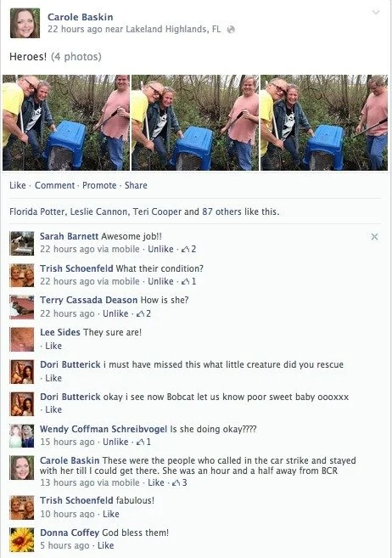Click Share under the post
The height and width of the screenshot is (558, 392).
(x=136, y=185)
